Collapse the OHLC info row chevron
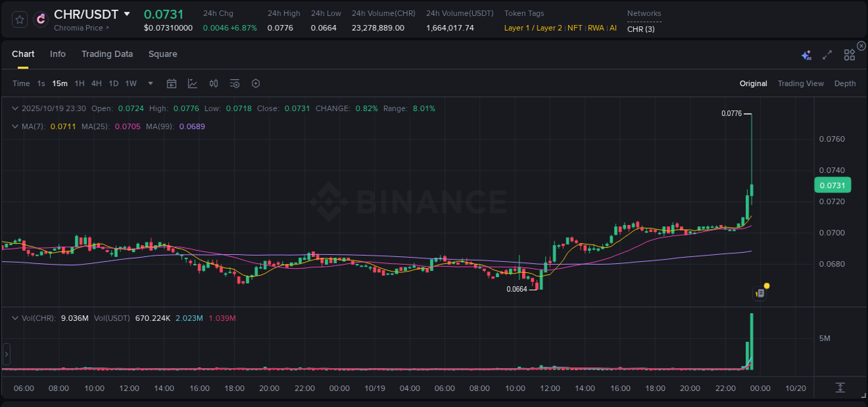The width and height of the screenshot is (868, 407). tap(15, 108)
